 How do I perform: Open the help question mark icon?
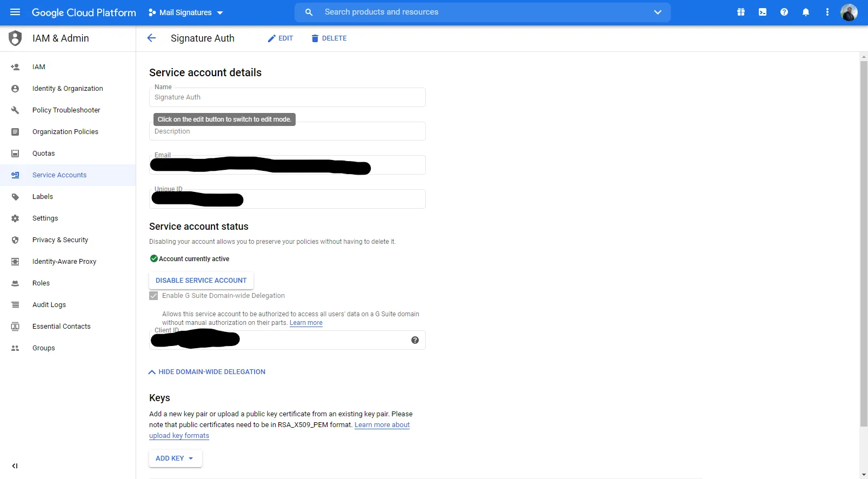coord(784,12)
